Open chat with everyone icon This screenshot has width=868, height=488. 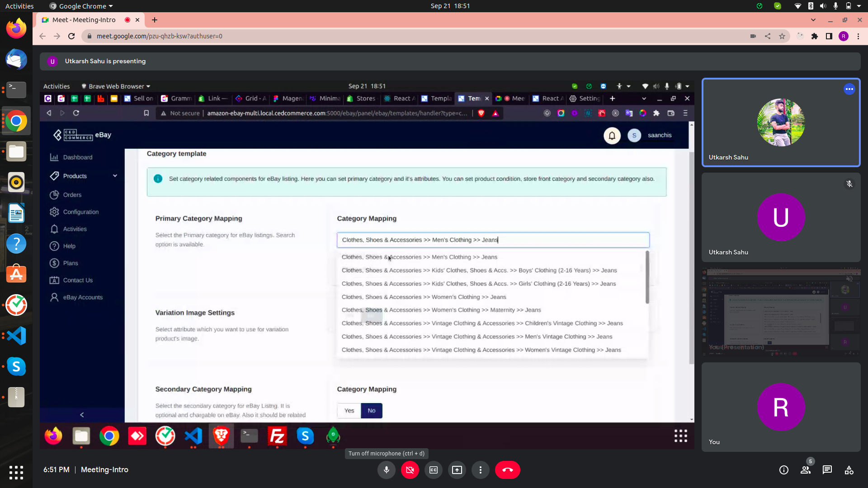point(827,470)
